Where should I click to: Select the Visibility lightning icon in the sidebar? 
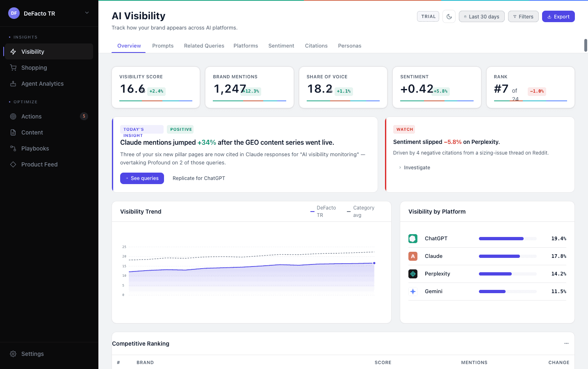coord(14,51)
